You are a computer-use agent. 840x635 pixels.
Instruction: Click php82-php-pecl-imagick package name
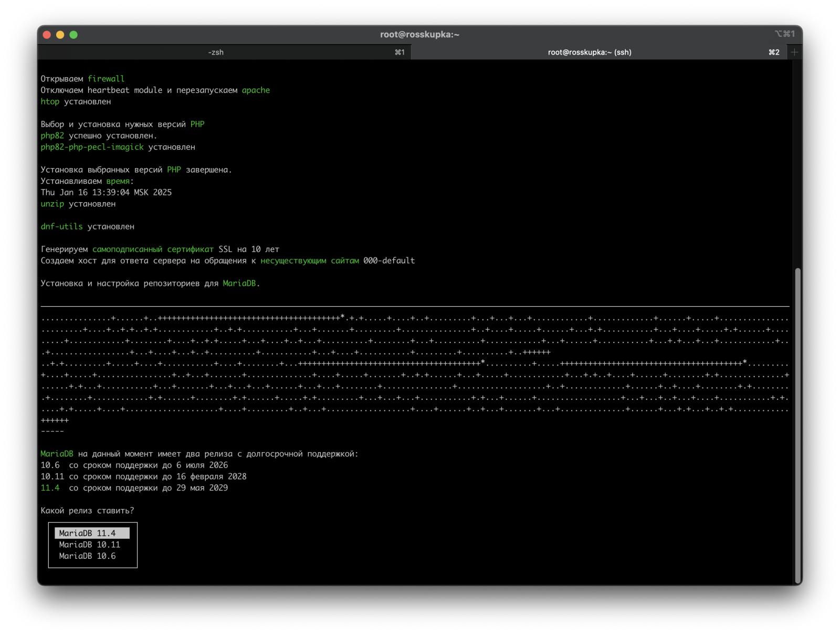pos(92,147)
